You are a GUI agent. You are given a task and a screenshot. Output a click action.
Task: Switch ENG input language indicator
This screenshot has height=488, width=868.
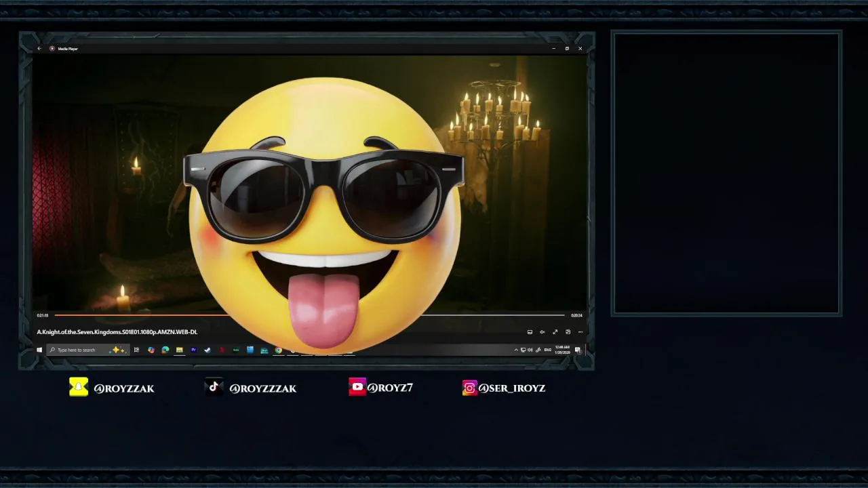(548, 350)
